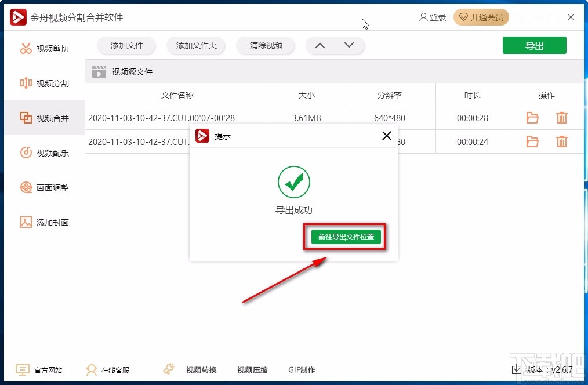Click the 登录 login icon

(x=423, y=17)
